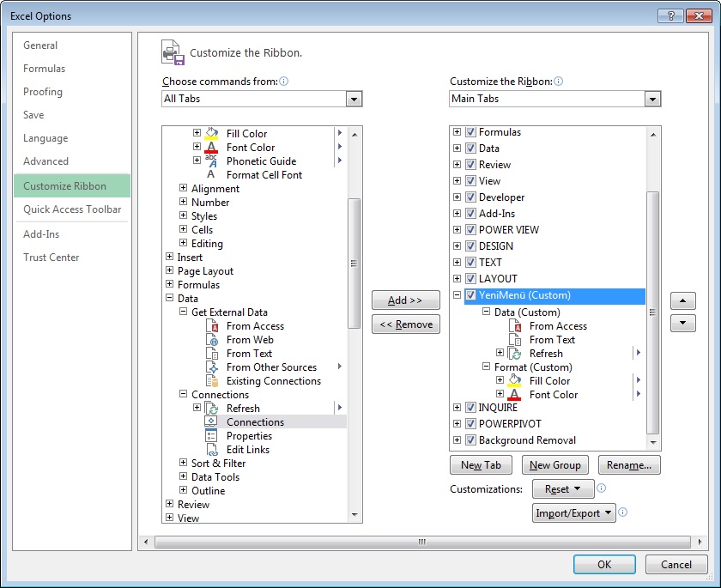Click the From Other Sources icon
This screenshot has width=721, height=588.
pyautogui.click(x=212, y=367)
